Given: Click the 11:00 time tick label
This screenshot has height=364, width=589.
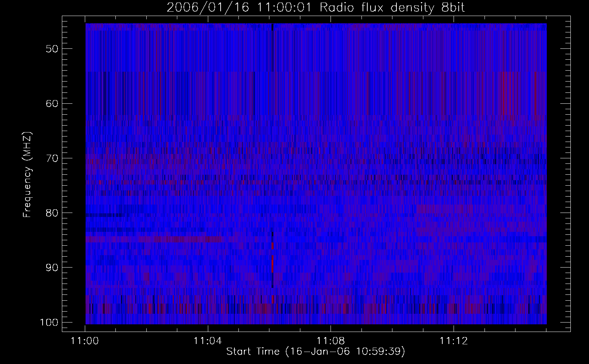Looking at the screenshot, I should click(x=85, y=341).
